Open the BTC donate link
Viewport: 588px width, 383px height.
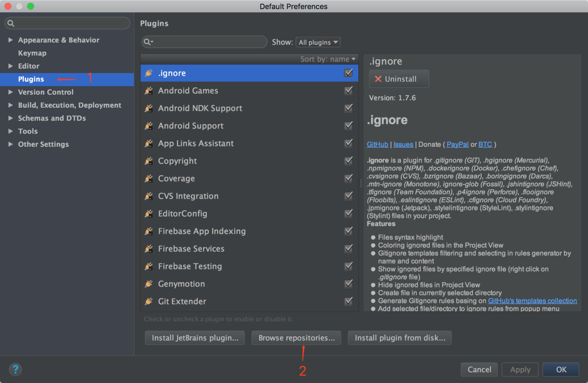tap(485, 144)
